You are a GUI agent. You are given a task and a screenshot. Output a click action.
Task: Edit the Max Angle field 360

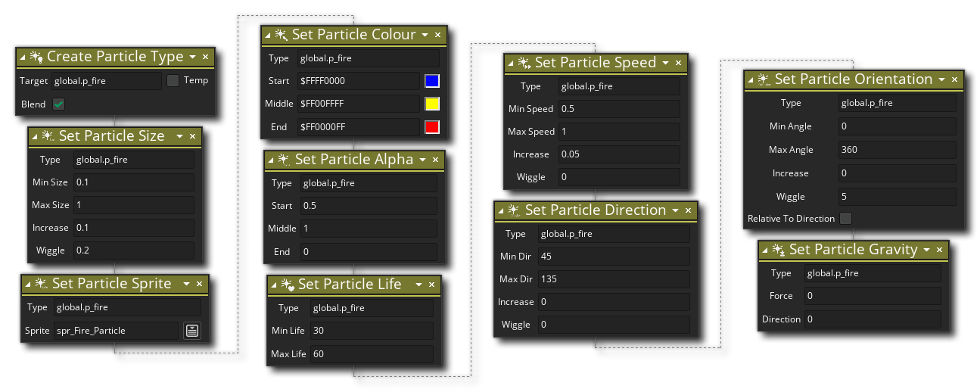pos(897,150)
